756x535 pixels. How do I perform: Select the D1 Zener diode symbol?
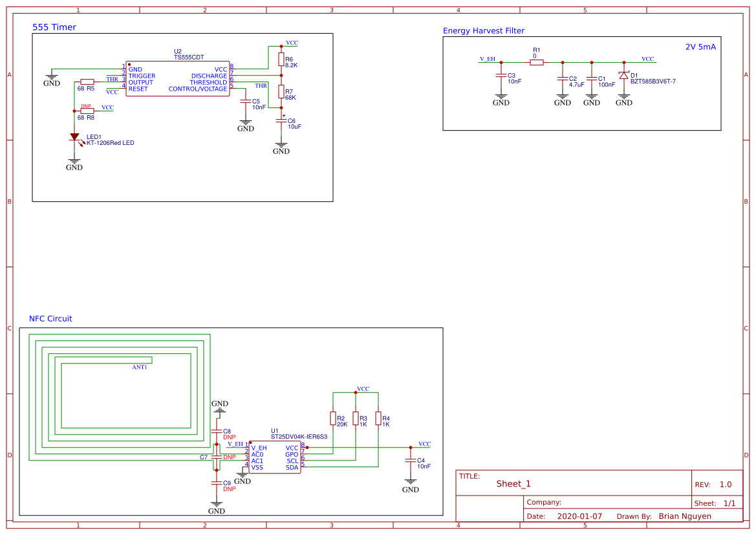pos(623,76)
